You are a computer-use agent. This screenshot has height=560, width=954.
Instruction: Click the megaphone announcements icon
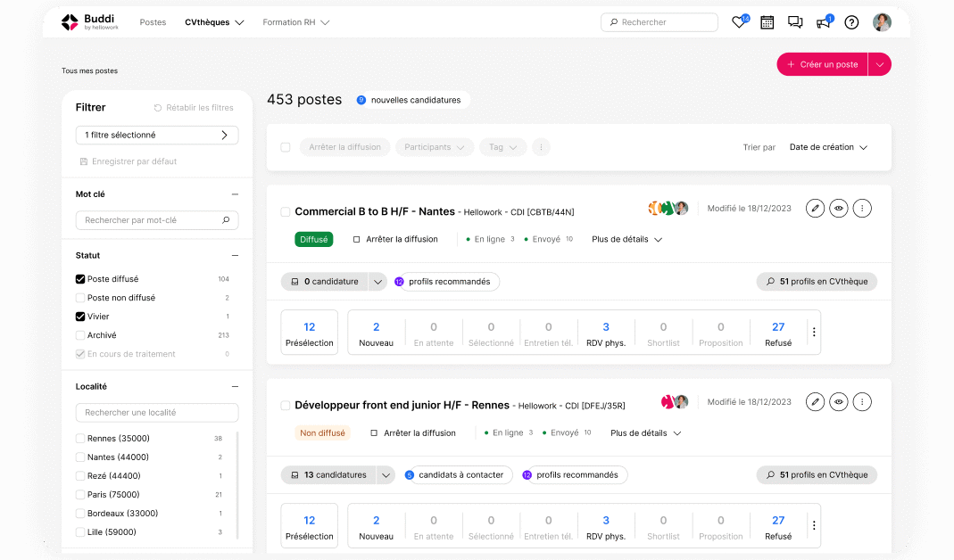pos(823,22)
